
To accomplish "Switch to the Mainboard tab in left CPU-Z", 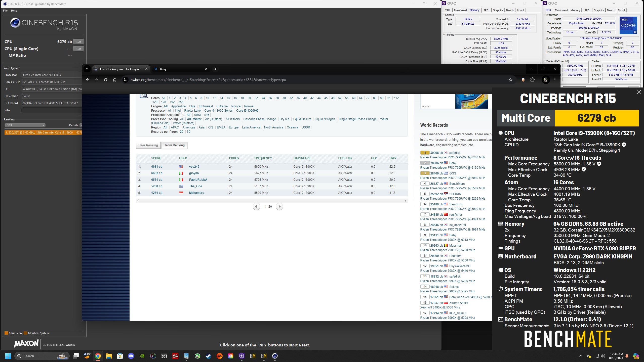I will [x=460, y=10].
